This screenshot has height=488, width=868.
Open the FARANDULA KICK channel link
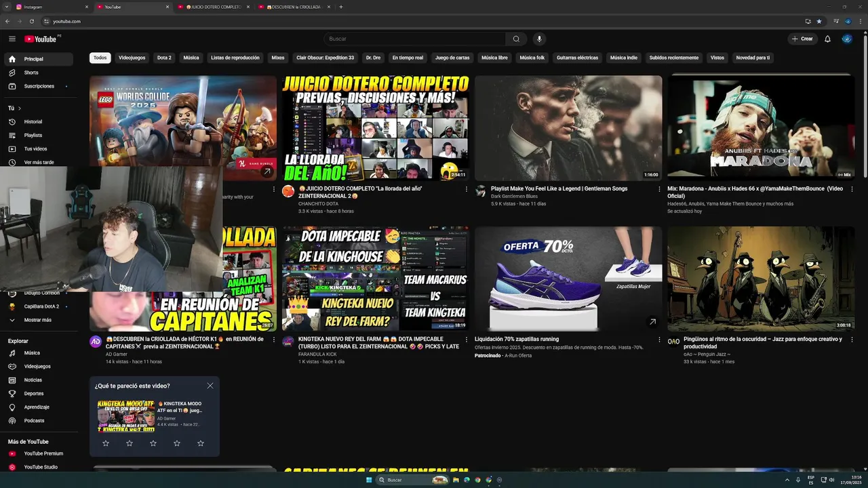[x=317, y=354]
